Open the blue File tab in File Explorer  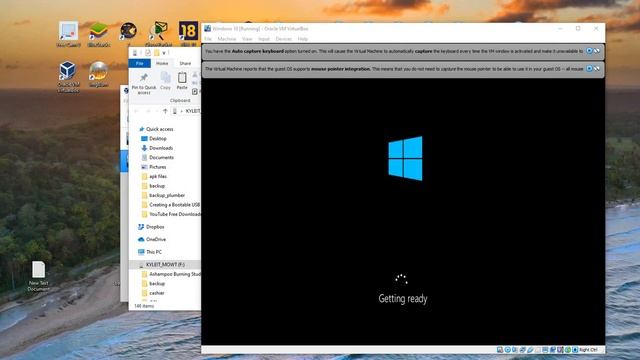(x=140, y=63)
